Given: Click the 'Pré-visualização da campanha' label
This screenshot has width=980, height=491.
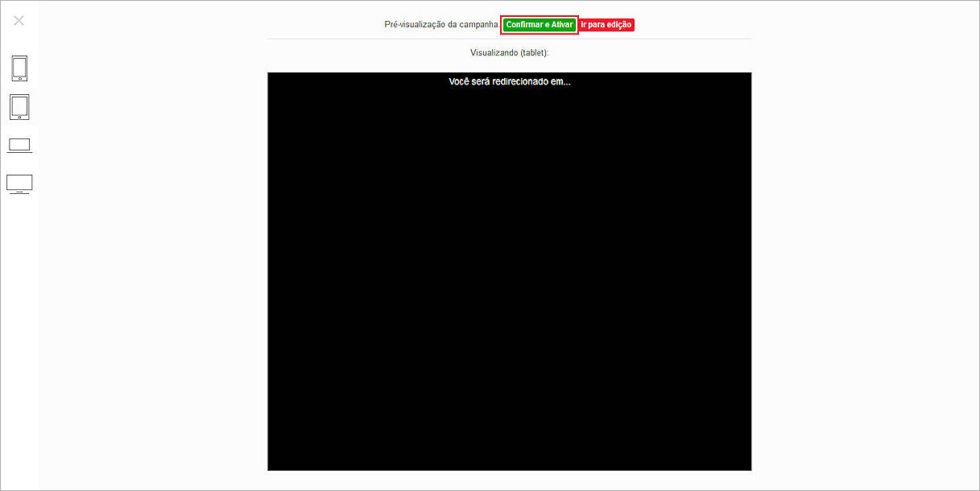Looking at the screenshot, I should pos(441,25).
